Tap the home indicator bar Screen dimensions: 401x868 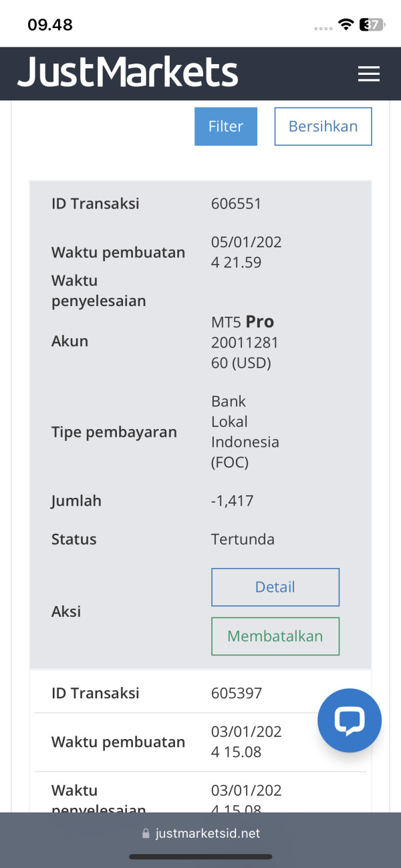(200, 857)
